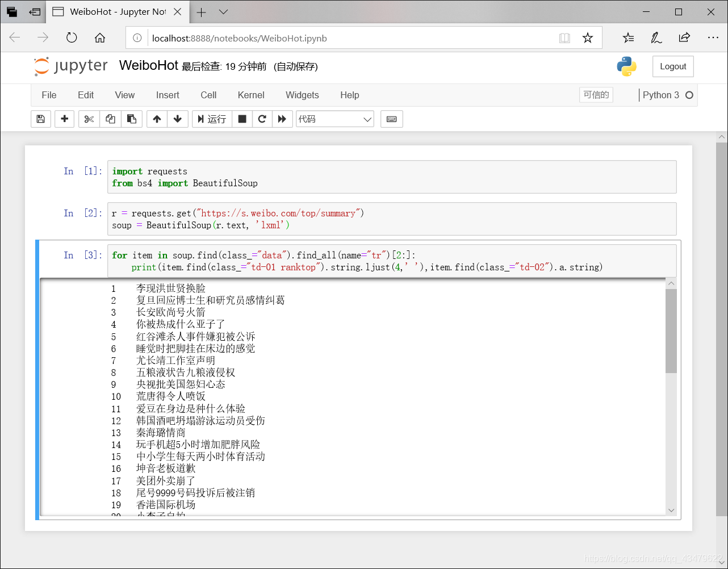Go to the browser home page
The height and width of the screenshot is (569, 728).
click(100, 38)
